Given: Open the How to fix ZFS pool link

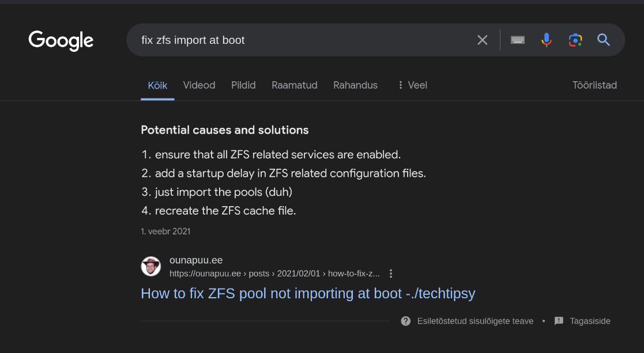Looking at the screenshot, I should 308,293.
